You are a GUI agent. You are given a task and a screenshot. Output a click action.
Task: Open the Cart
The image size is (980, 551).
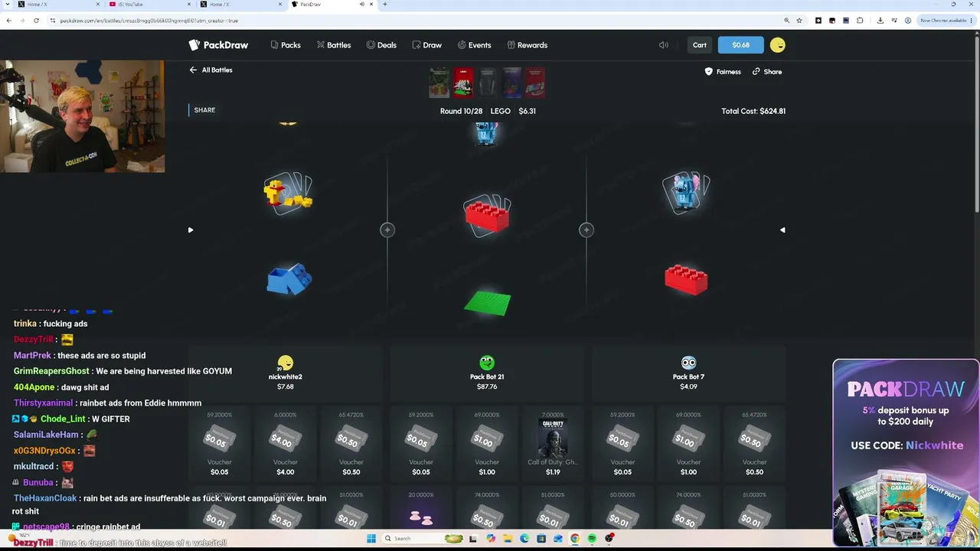pos(700,45)
